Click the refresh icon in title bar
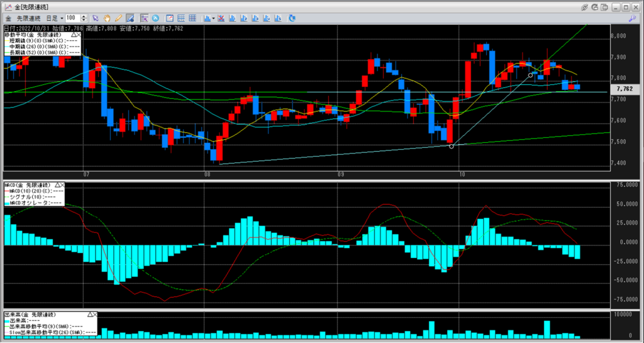 595,7
